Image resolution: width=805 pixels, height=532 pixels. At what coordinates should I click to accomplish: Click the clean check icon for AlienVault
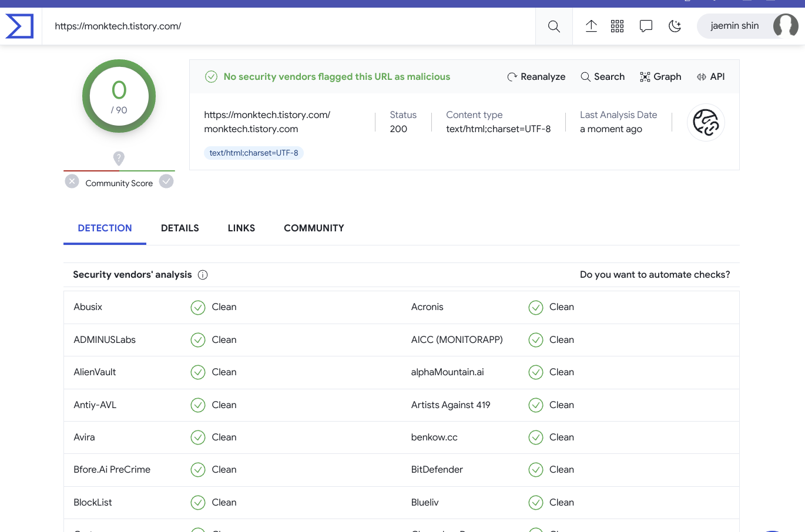(x=198, y=372)
